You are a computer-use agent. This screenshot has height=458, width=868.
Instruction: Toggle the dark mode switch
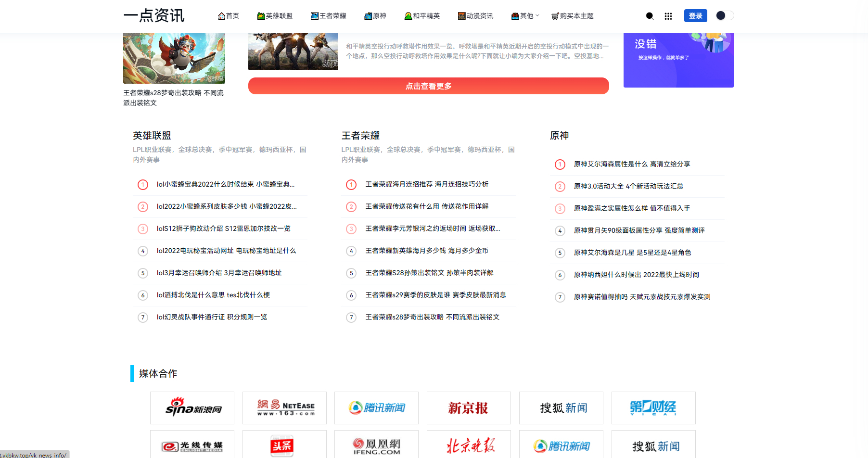click(724, 15)
